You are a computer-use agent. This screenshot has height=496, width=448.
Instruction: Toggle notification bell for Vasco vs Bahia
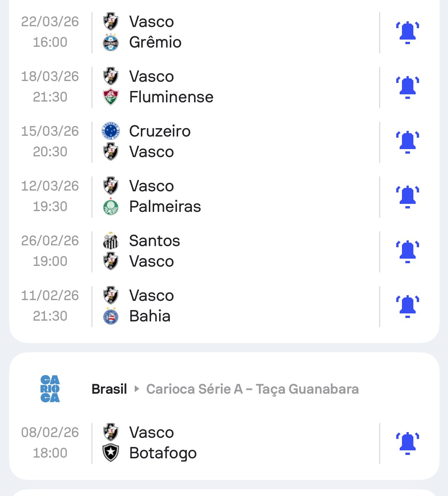(407, 306)
